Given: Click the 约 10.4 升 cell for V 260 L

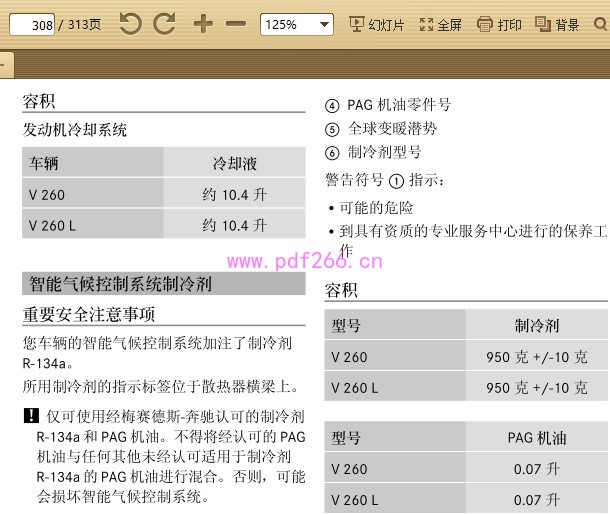Looking at the screenshot, I should pos(234,225).
